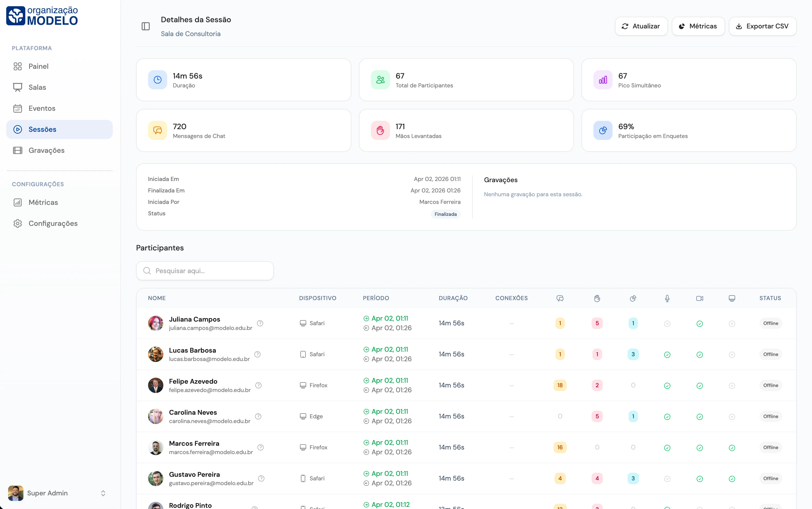
Task: Click the participant search field
Action: (x=205, y=271)
